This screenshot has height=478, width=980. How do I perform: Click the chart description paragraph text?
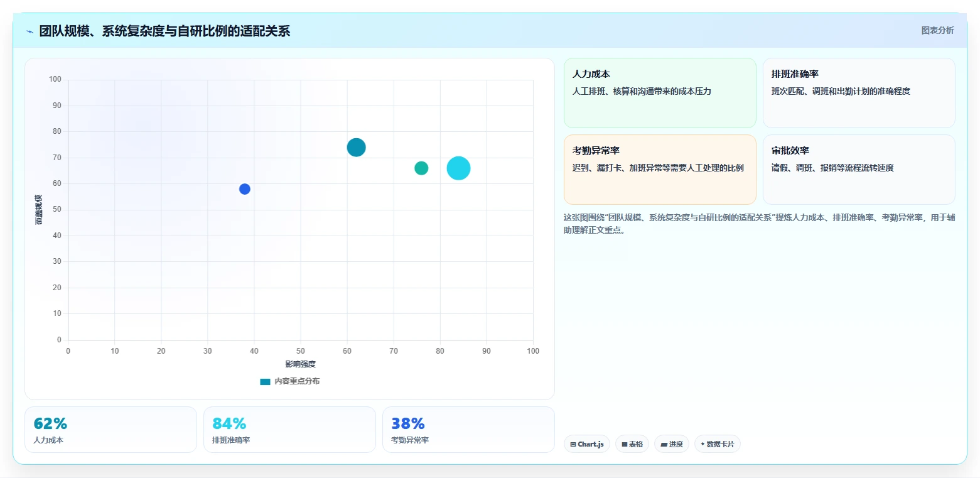[x=759, y=224]
